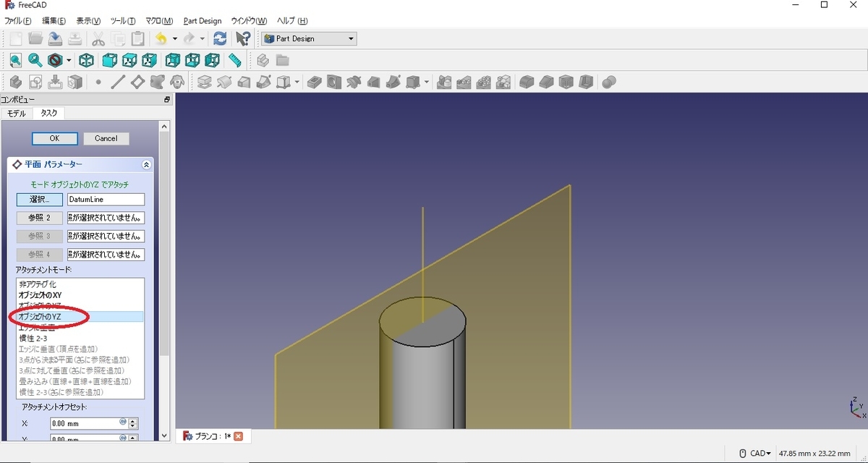Click the Mirrored feature icon
Viewport: 868px width, 463px height.
tap(444, 82)
